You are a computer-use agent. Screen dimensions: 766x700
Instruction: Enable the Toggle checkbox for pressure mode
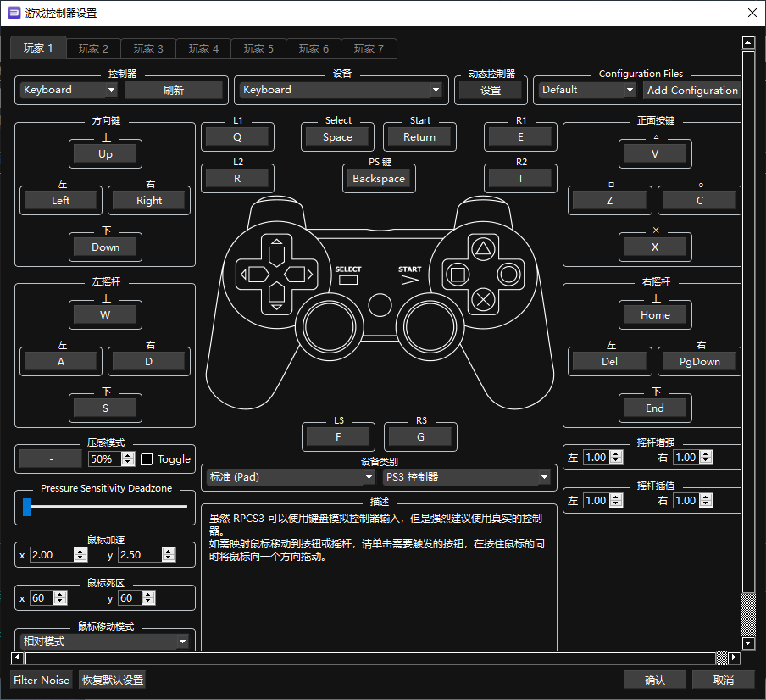[x=147, y=459]
